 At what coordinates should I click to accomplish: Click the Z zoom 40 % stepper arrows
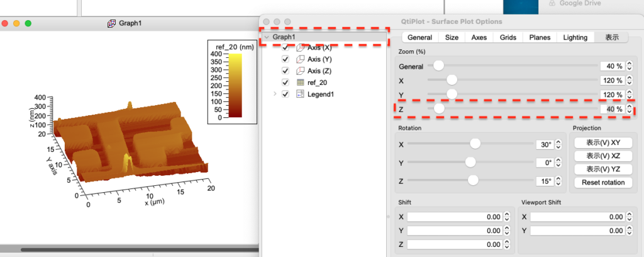pos(629,110)
